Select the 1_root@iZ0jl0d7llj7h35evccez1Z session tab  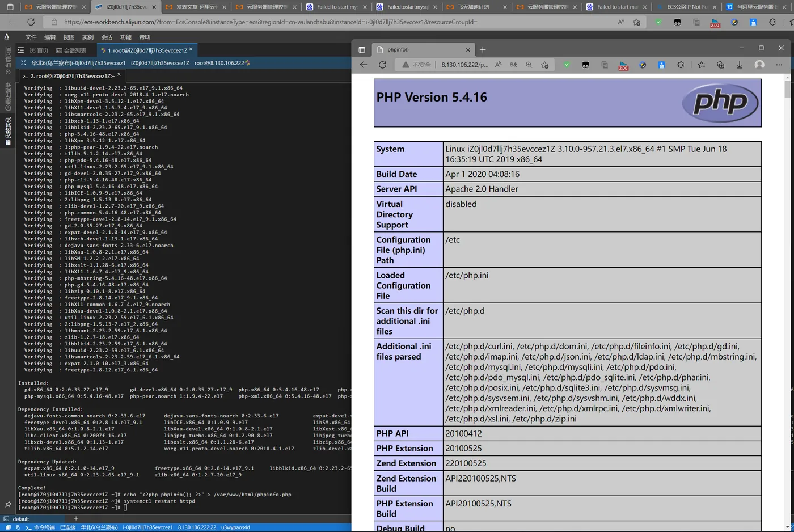[146, 50]
